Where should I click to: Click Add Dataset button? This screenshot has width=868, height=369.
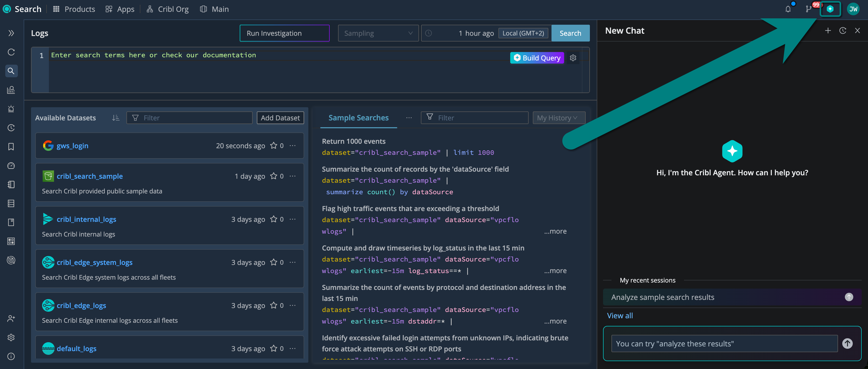pos(280,118)
